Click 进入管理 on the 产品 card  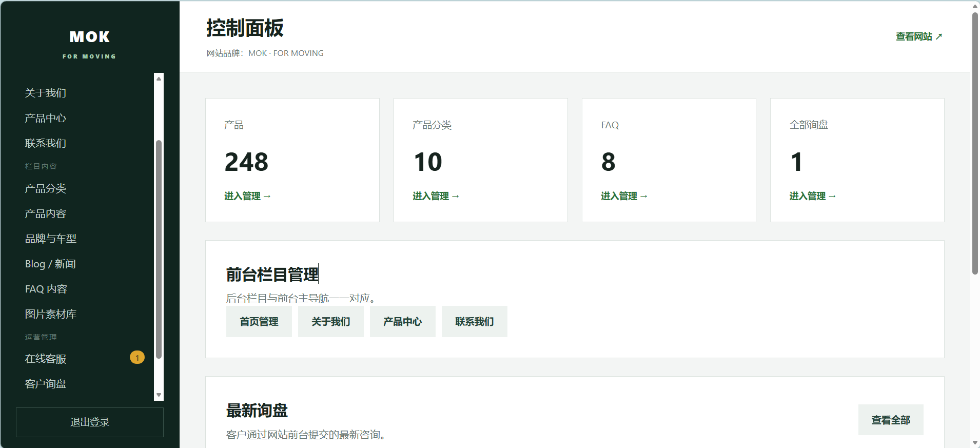click(x=247, y=196)
